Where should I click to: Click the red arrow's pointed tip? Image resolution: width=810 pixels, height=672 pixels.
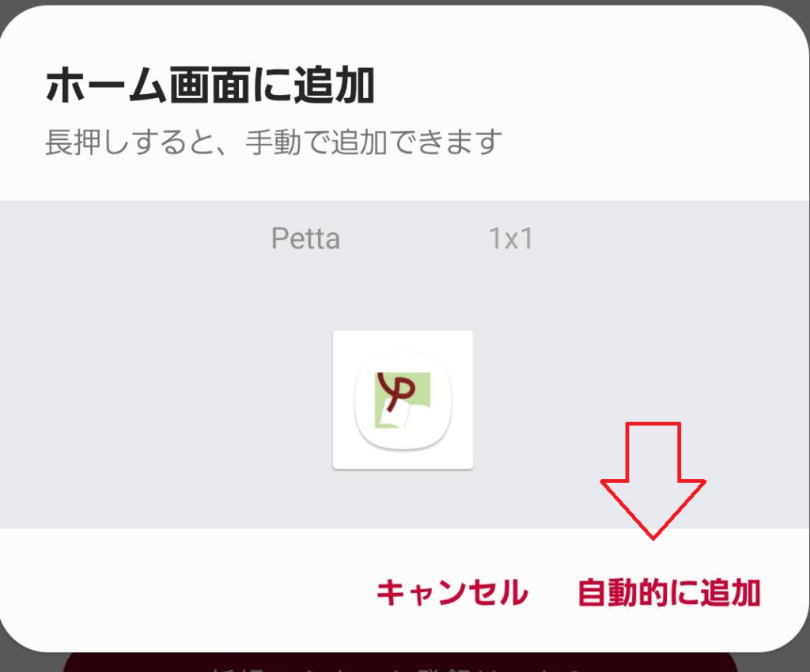[653, 536]
